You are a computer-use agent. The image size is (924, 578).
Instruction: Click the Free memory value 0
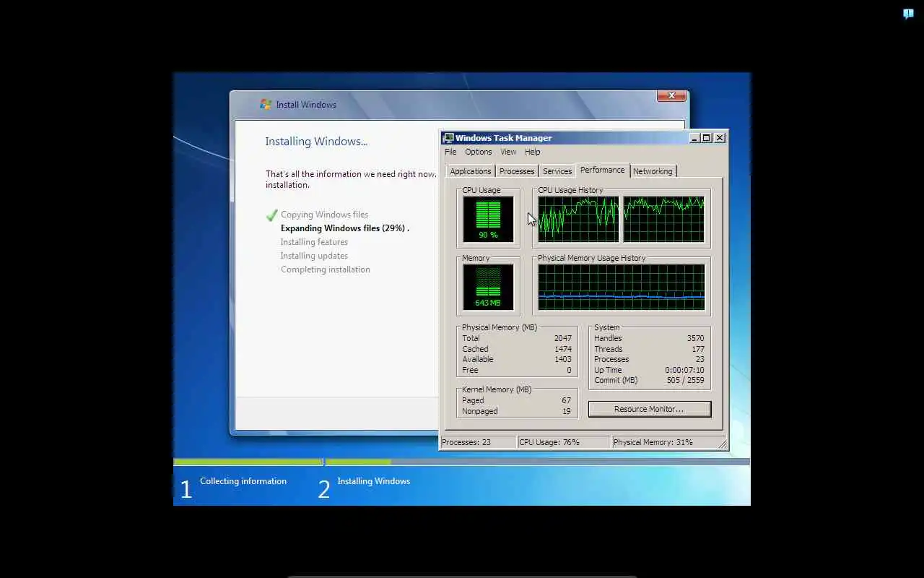[x=569, y=370]
